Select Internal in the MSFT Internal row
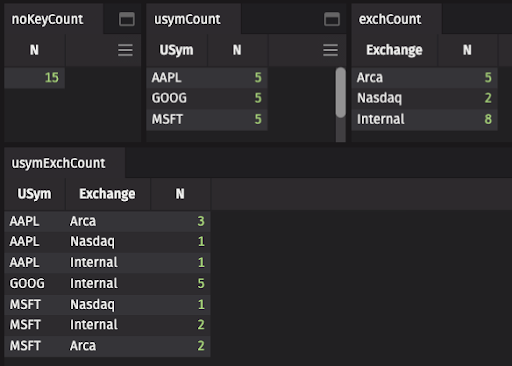 coord(108,325)
